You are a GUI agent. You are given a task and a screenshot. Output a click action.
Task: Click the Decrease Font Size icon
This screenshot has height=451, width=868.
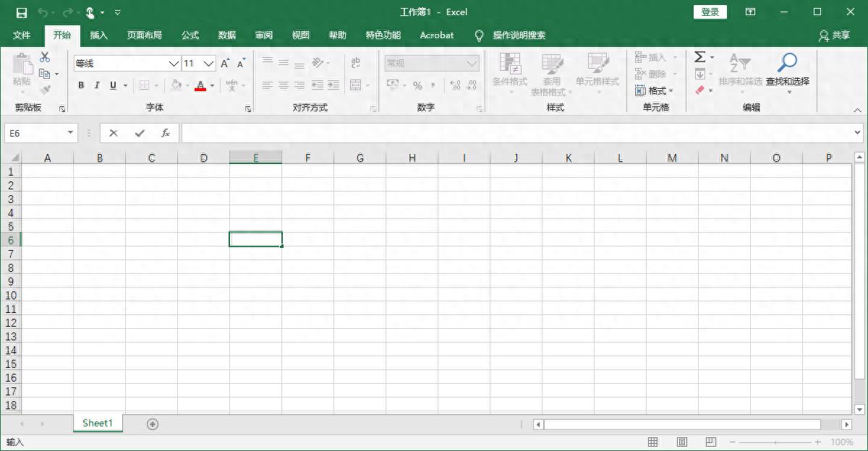(x=242, y=64)
